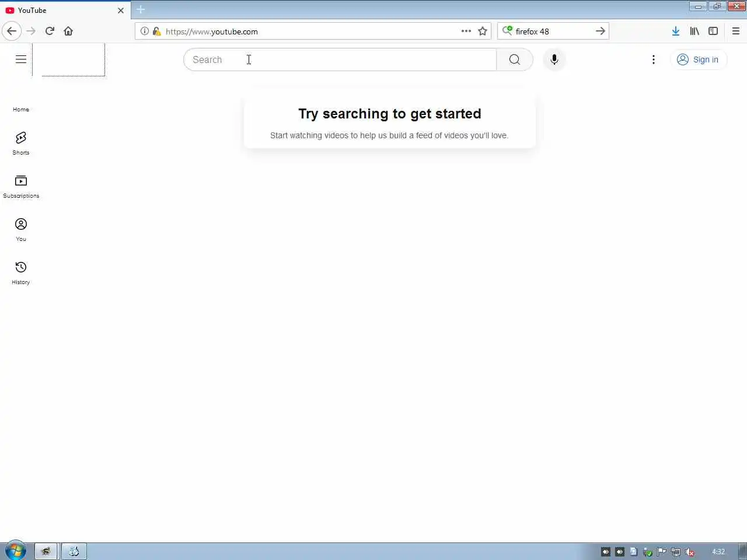Open Subscriptions from the sidebar

[x=21, y=187]
